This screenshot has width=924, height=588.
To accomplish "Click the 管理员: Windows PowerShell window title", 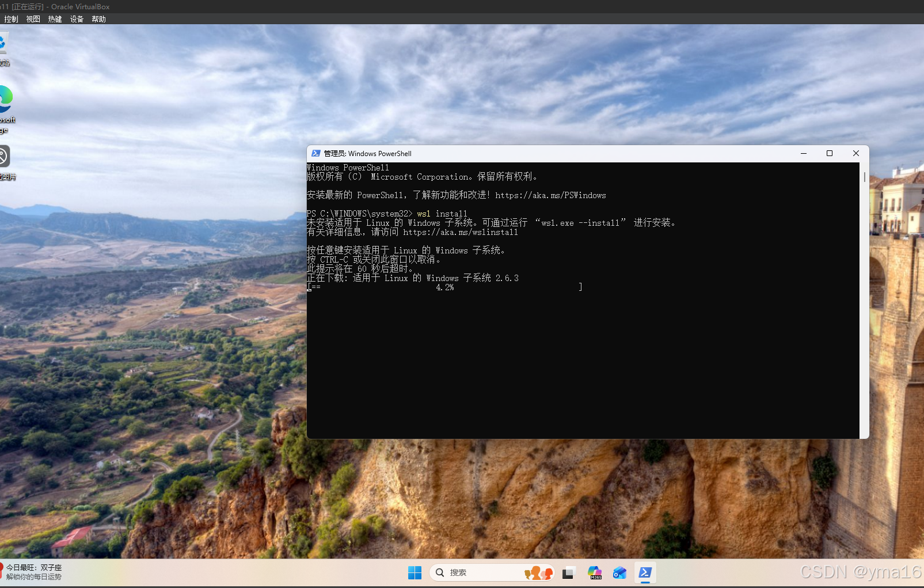I will click(367, 154).
